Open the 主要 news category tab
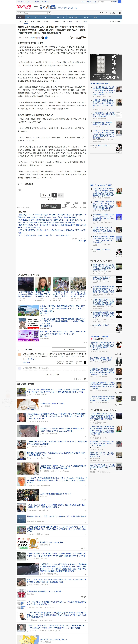Viewport: 138px width, 644px height. (x=20, y=21)
